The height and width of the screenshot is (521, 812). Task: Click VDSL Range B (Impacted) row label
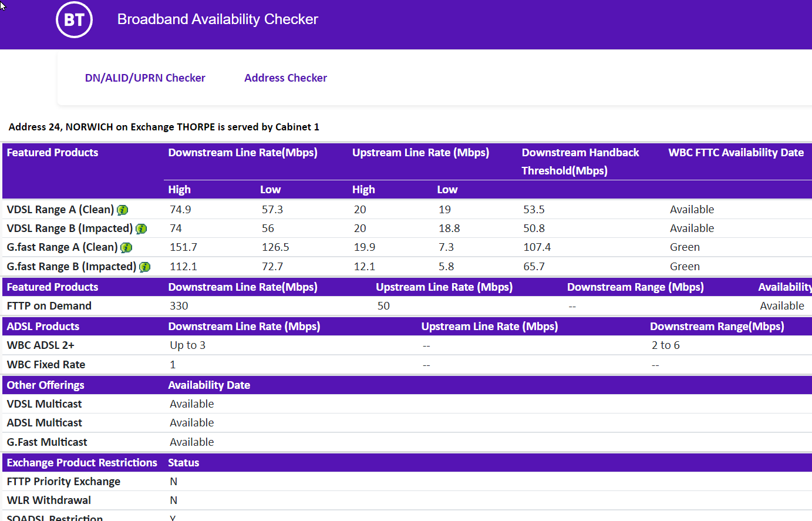(70, 228)
